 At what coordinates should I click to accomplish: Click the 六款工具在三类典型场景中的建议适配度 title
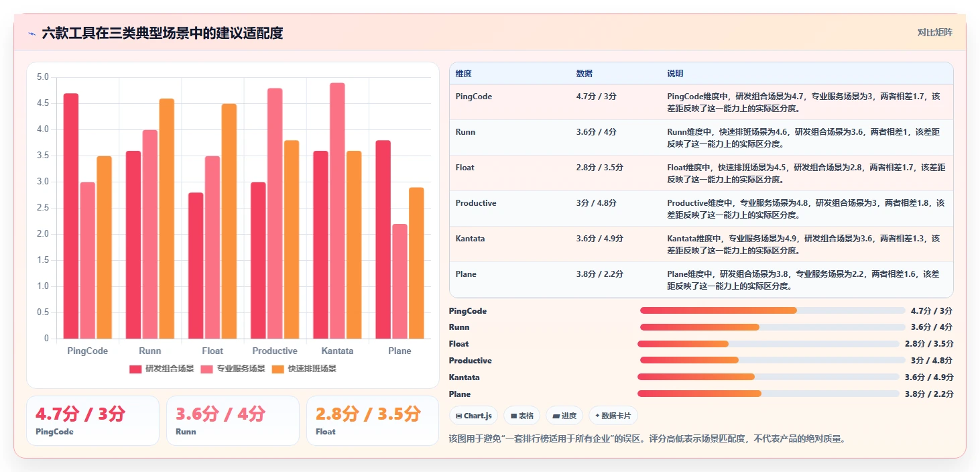[162, 33]
